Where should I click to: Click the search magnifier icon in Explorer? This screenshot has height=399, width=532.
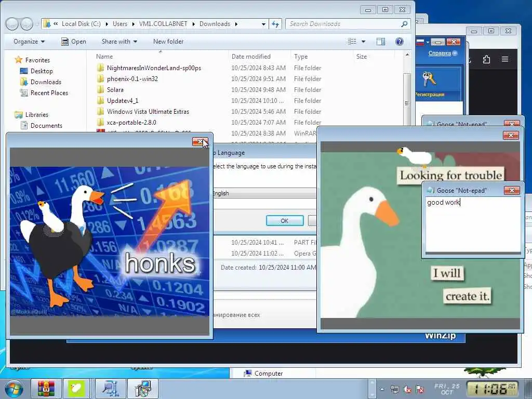pyautogui.click(x=404, y=24)
